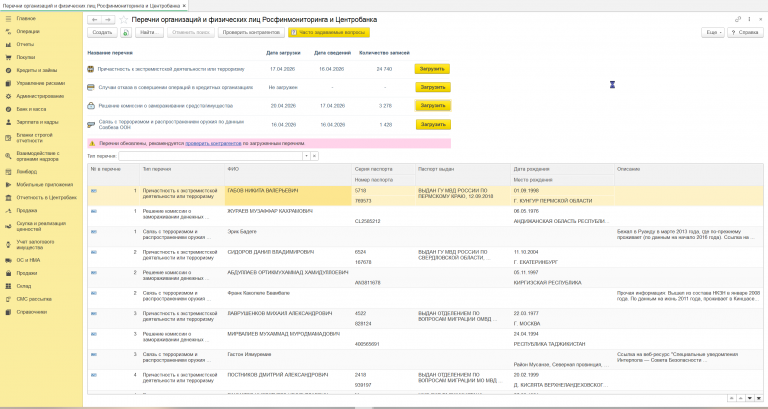Image resolution: width=768 pixels, height=409 pixels.
Task: Click the Отчетность в Центробанк icon
Action: pos(8,197)
